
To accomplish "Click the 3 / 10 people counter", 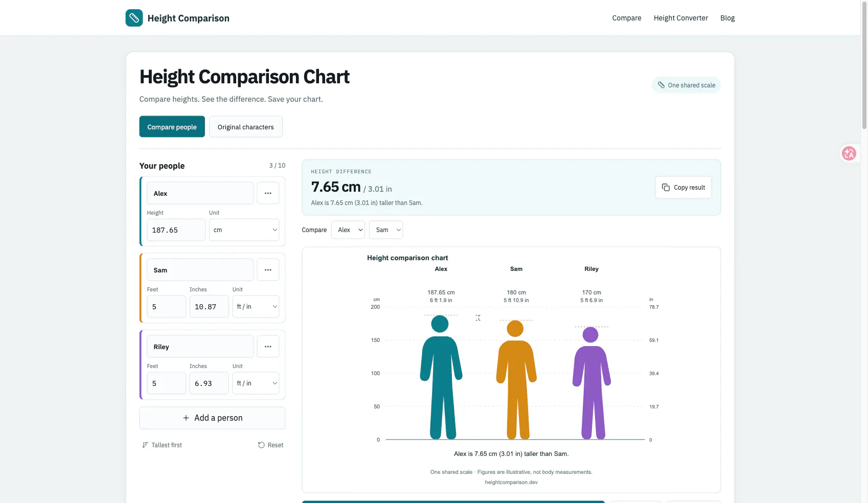I will coord(277,166).
